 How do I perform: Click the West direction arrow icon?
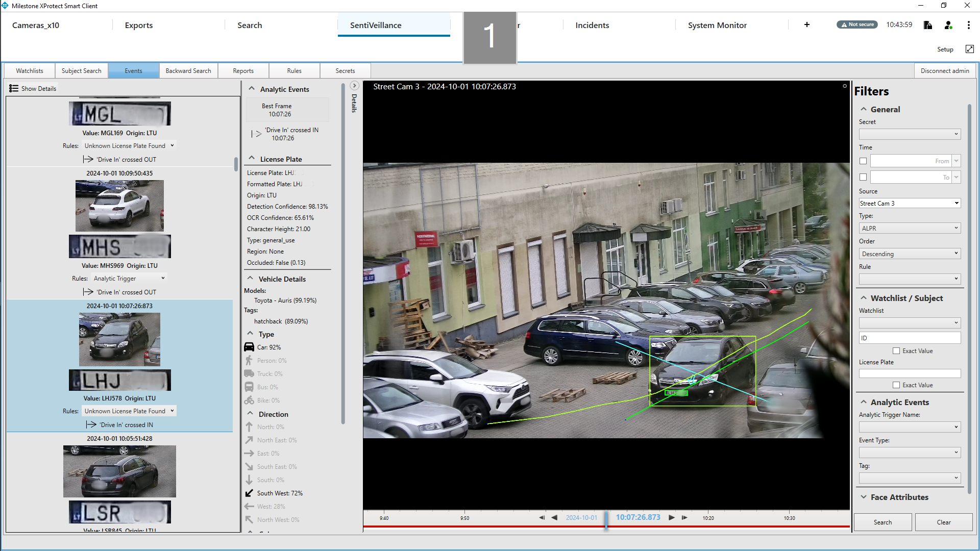pyautogui.click(x=249, y=506)
